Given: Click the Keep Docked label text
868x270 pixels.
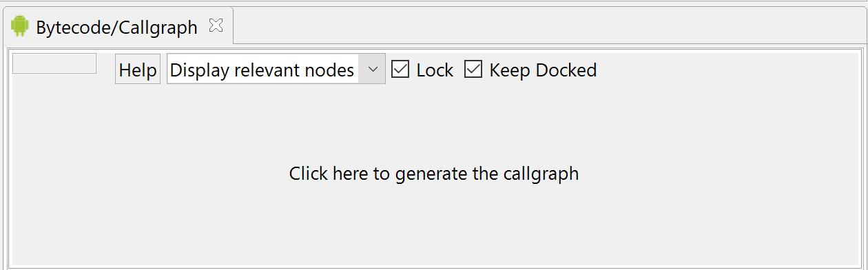Looking at the screenshot, I should [543, 70].
